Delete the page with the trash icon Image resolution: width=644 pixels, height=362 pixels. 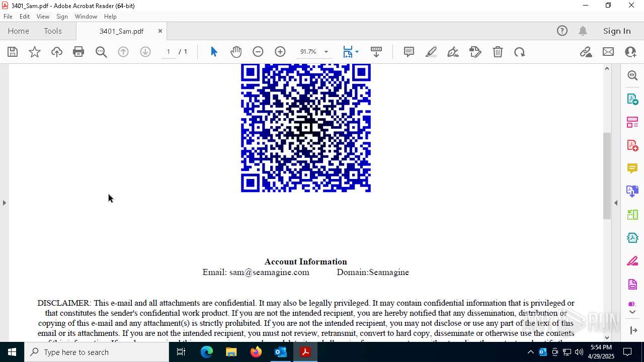point(498,52)
